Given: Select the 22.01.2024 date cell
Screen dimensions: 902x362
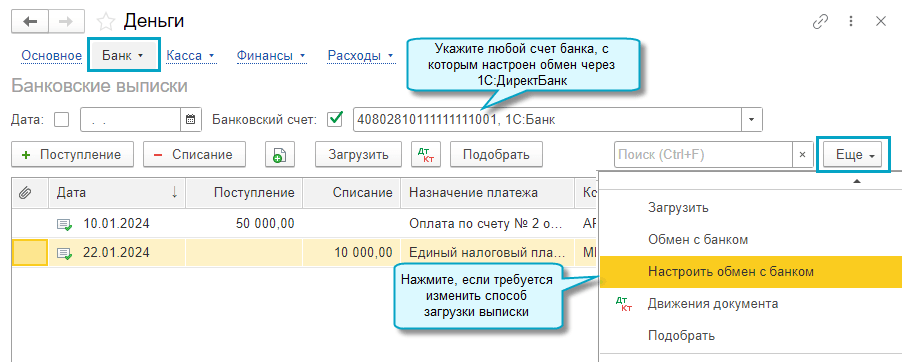Looking at the screenshot, I should tap(116, 253).
